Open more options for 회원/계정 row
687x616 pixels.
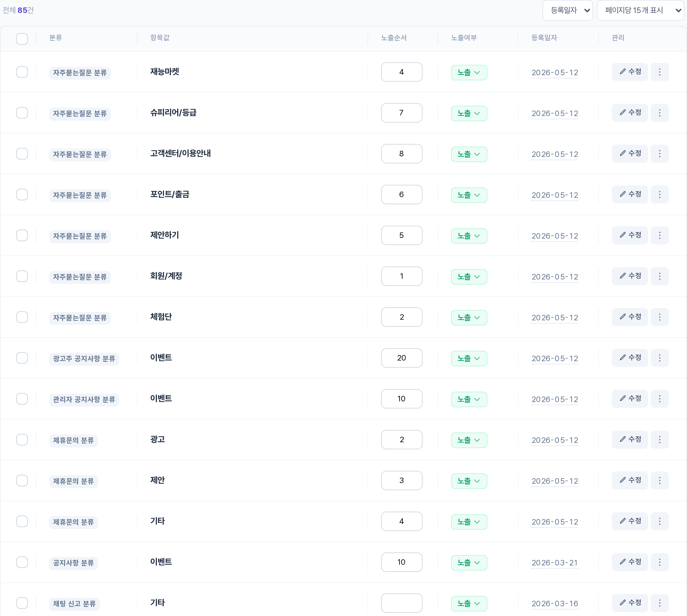click(659, 276)
